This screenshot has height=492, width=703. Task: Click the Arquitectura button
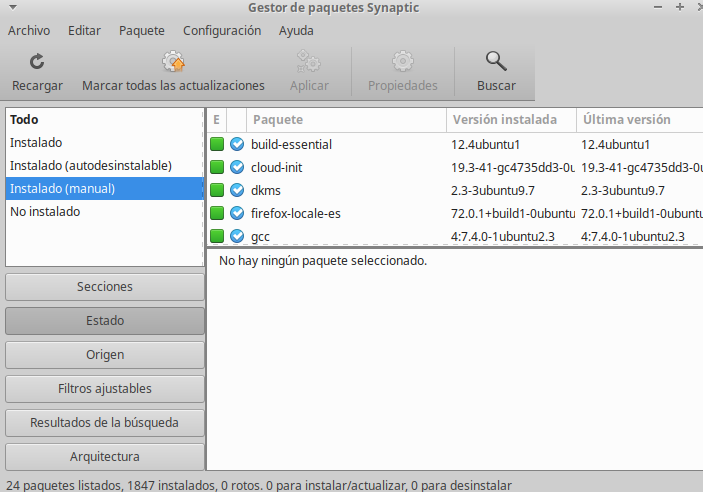tap(105, 457)
